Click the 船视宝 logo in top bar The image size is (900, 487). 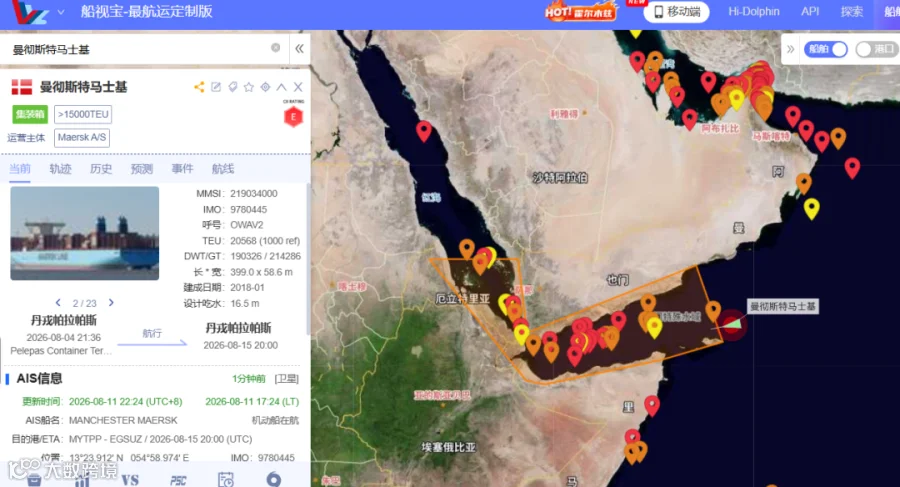(30, 12)
